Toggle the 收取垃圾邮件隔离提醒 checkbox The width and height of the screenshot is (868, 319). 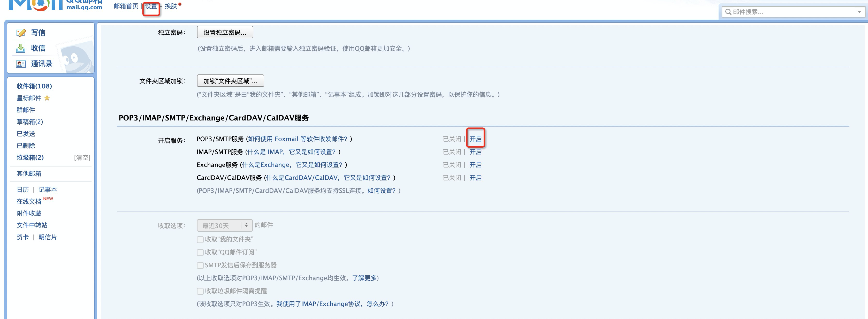200,291
